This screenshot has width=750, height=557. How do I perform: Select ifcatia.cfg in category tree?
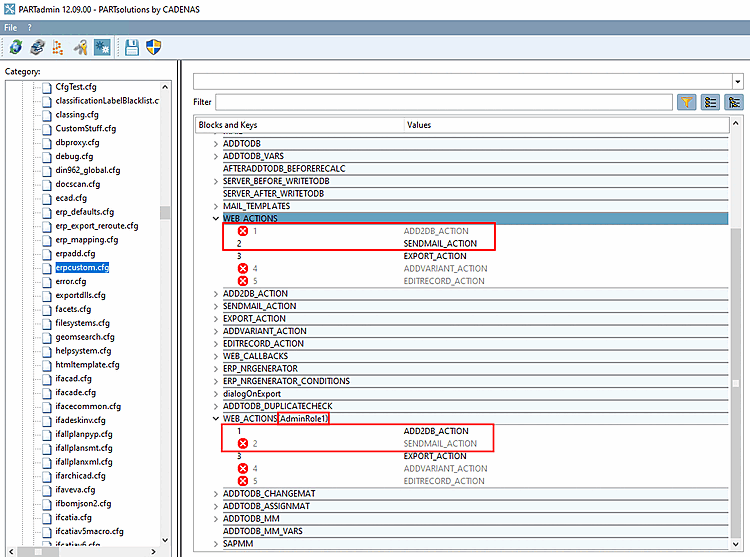(x=73, y=517)
